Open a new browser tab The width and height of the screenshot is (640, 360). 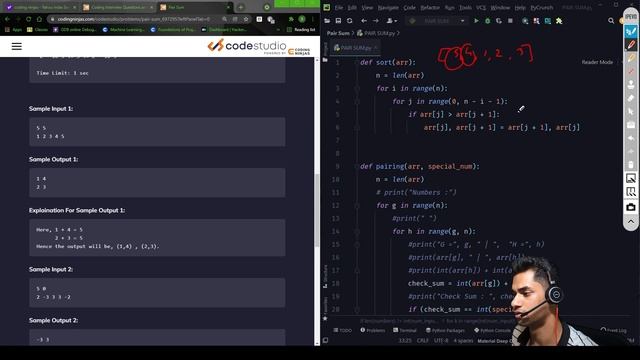click(x=241, y=7)
